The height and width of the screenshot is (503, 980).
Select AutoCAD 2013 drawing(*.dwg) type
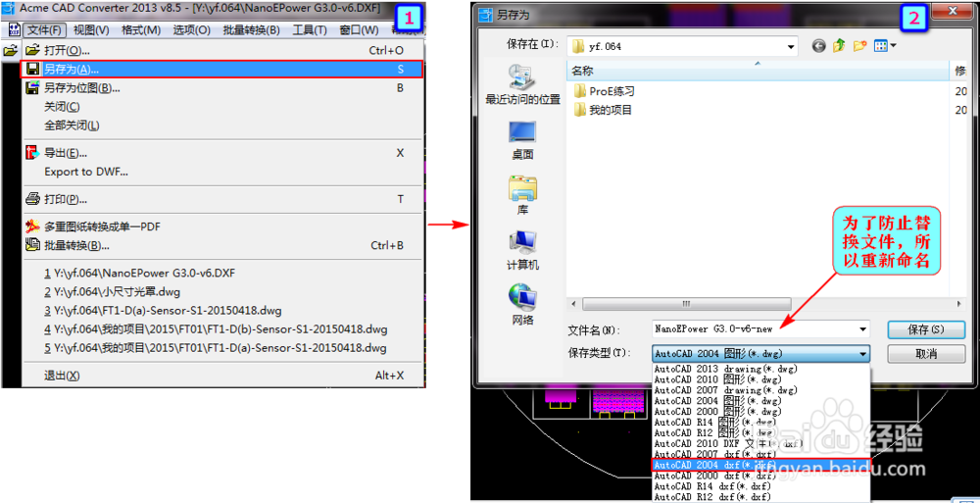click(760, 369)
